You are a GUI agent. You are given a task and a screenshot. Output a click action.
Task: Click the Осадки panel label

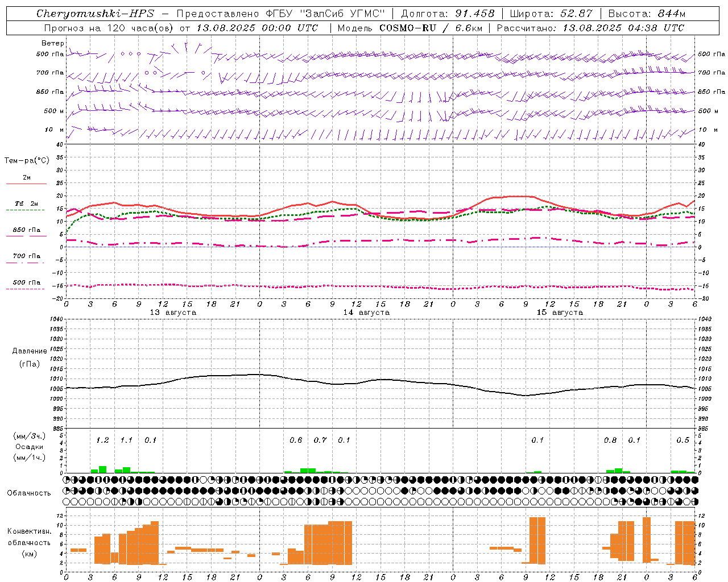(29, 447)
